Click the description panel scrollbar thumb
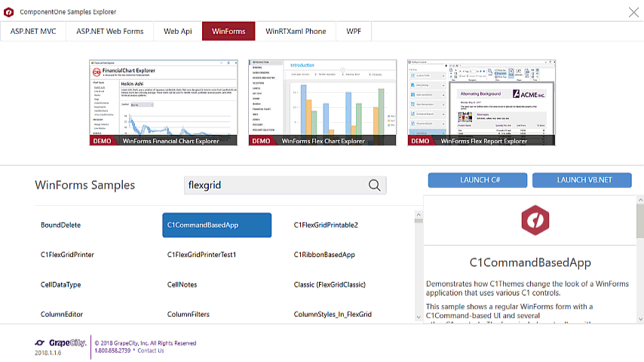 [640, 221]
